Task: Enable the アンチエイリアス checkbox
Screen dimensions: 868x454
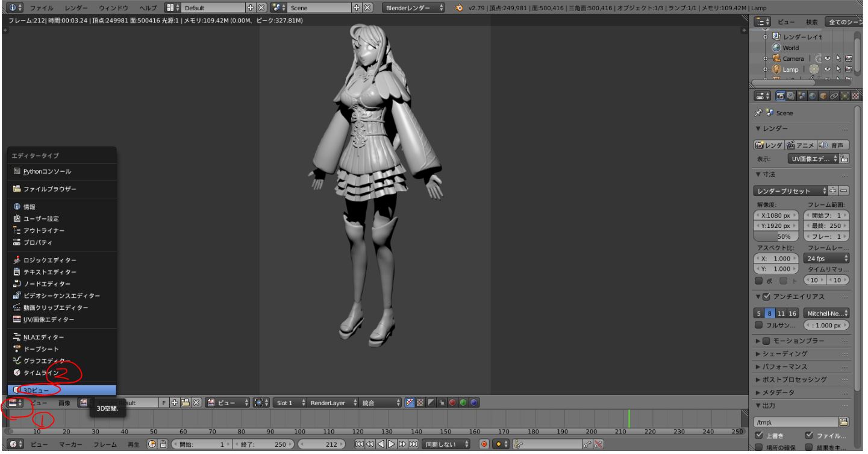Action: click(x=766, y=297)
